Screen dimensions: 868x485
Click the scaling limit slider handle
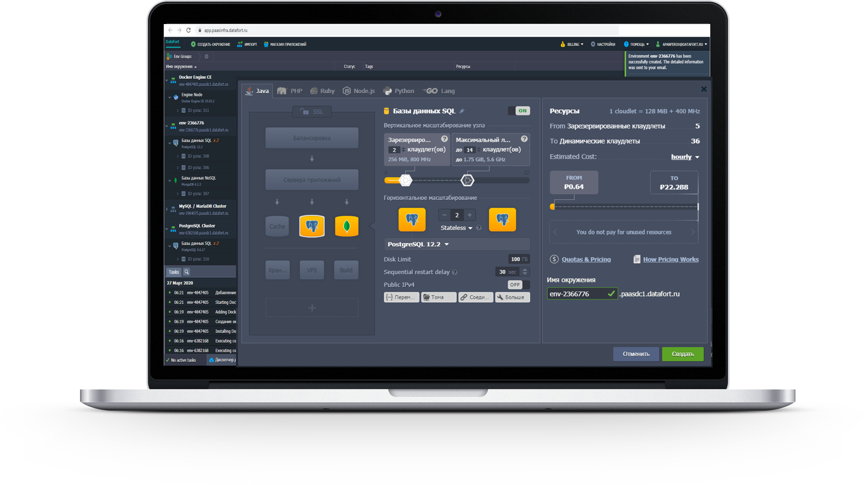pyautogui.click(x=467, y=180)
